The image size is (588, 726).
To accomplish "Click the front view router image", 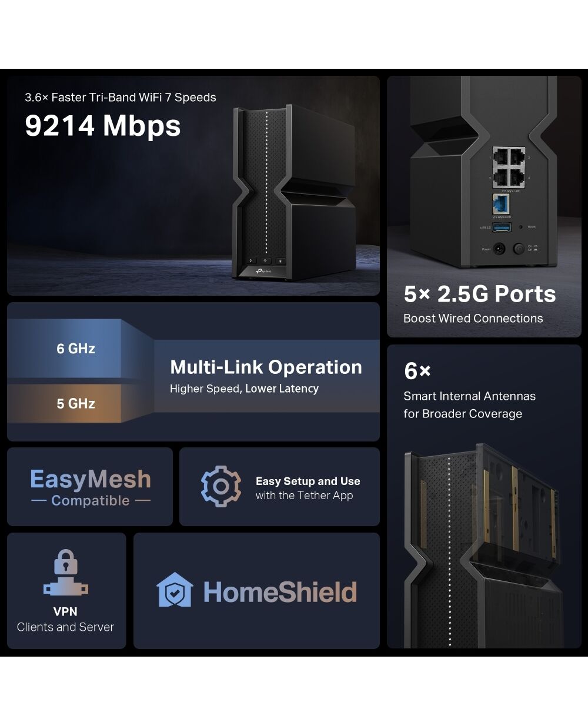I will tap(297, 193).
